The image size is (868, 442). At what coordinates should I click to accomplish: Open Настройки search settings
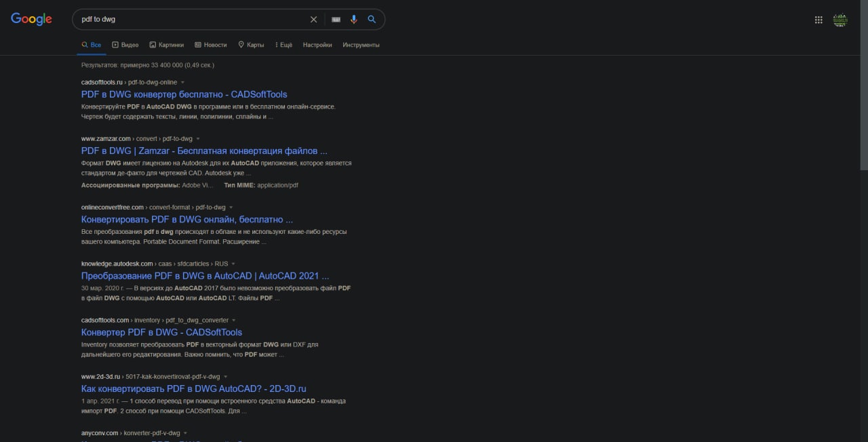317,45
